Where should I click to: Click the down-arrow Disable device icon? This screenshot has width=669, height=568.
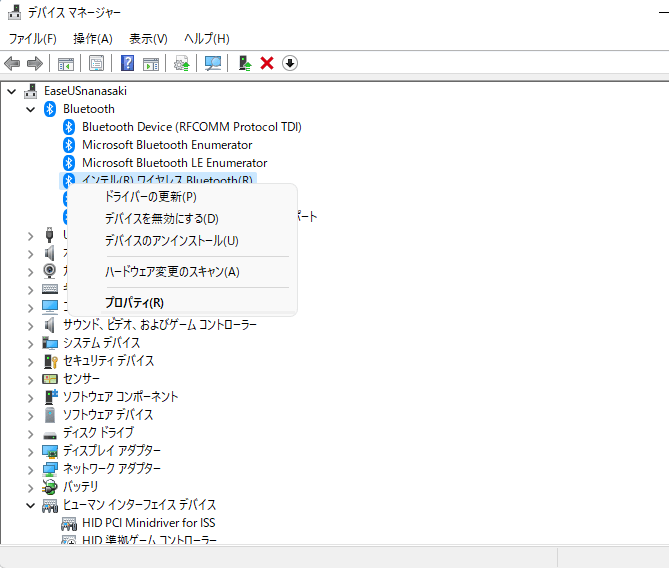click(290, 63)
